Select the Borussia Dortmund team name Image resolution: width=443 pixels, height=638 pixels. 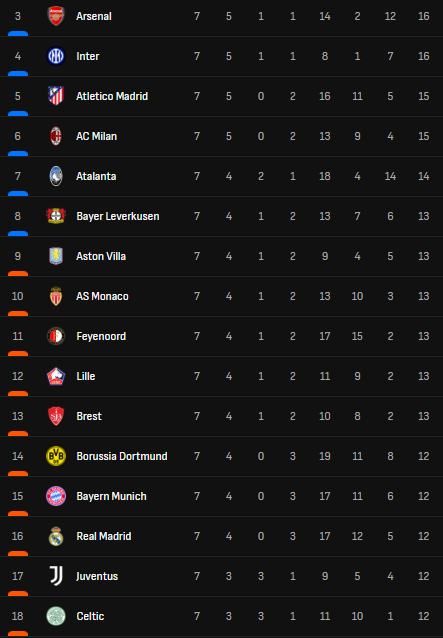(x=122, y=456)
